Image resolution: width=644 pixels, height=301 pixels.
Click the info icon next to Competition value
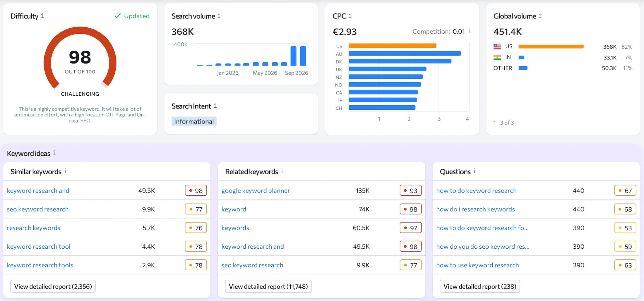[470, 31]
